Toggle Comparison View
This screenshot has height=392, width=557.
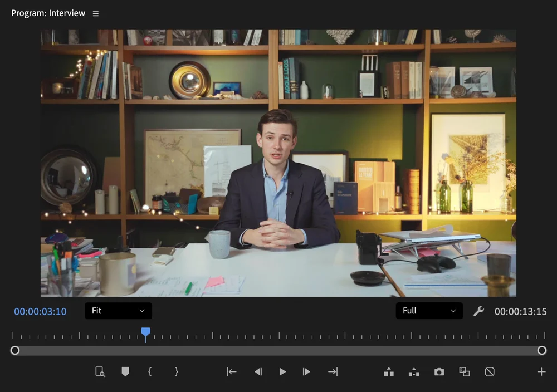point(465,372)
